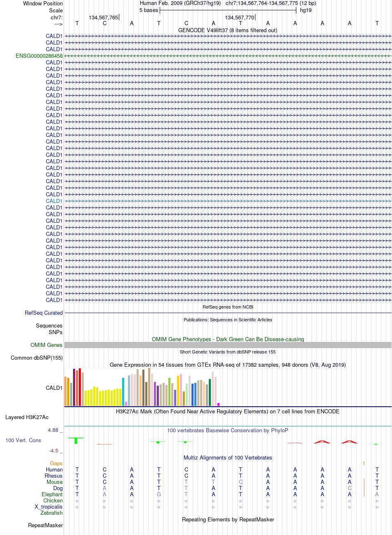Open Common dbSNP(155) track settings label
Viewport: 392px width, 535px height.
(37, 358)
